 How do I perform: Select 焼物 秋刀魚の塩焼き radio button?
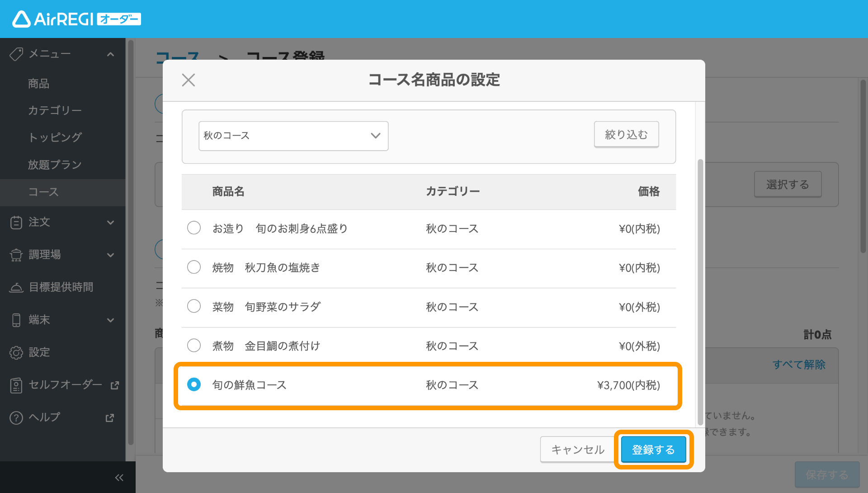pos(194,267)
